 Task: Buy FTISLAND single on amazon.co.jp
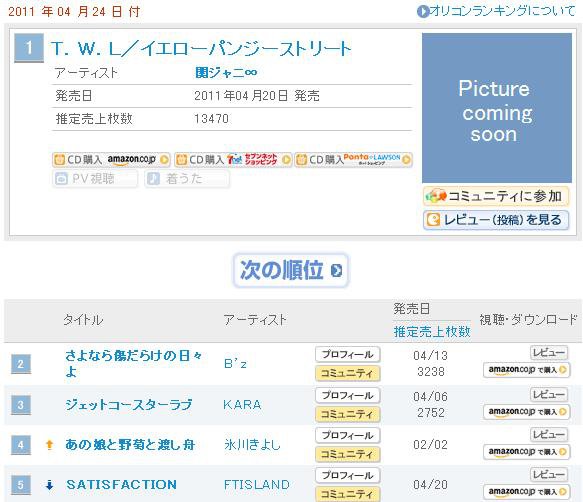(x=526, y=492)
